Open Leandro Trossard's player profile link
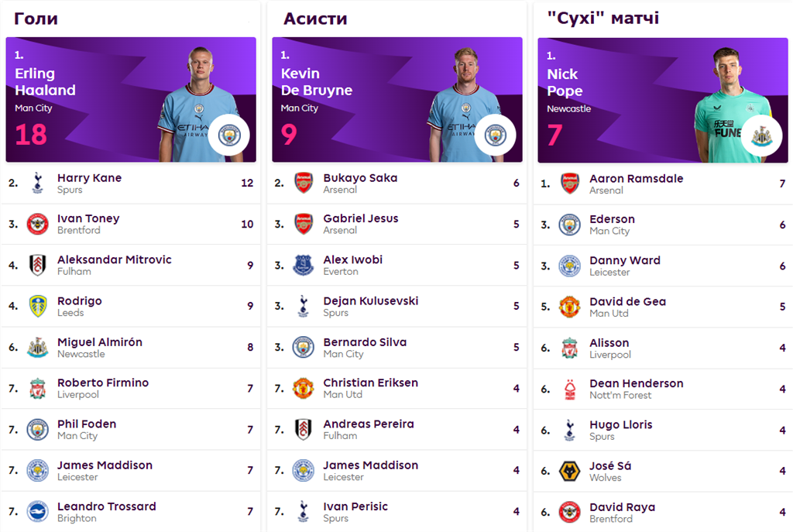793x532 pixels. click(x=106, y=506)
